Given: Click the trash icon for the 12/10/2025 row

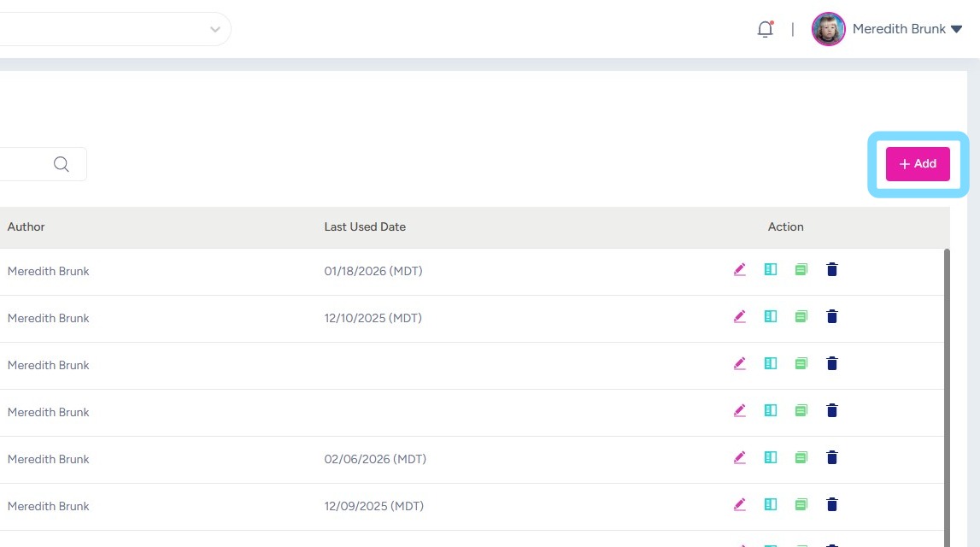Looking at the screenshot, I should coord(832,317).
